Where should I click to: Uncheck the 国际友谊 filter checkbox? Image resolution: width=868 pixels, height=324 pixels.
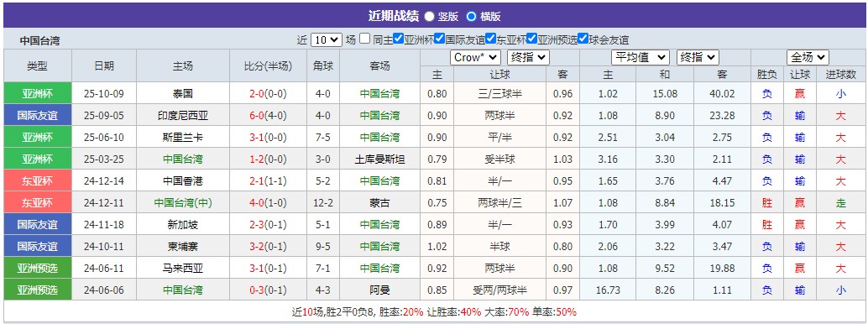pos(439,39)
